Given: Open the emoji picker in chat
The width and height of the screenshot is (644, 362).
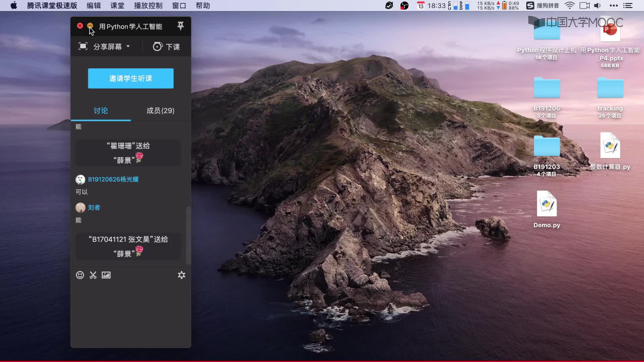Looking at the screenshot, I should [x=80, y=275].
